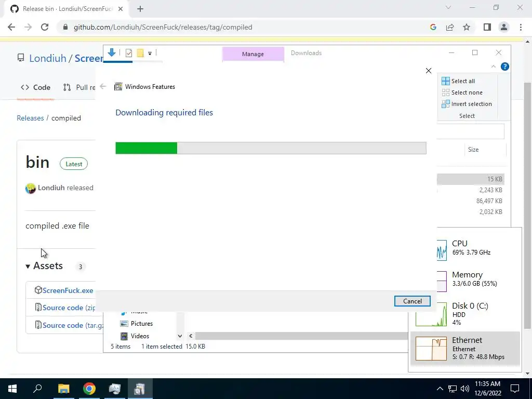Download Source code (zip) asset
The width and height of the screenshot is (532, 399).
point(69,308)
